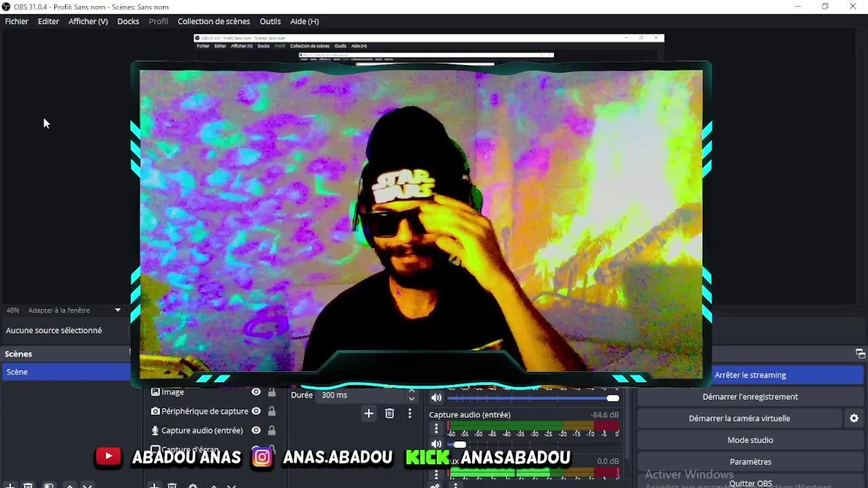Click the Scènes panel header
The height and width of the screenshot is (488, 868).
pos(66,354)
